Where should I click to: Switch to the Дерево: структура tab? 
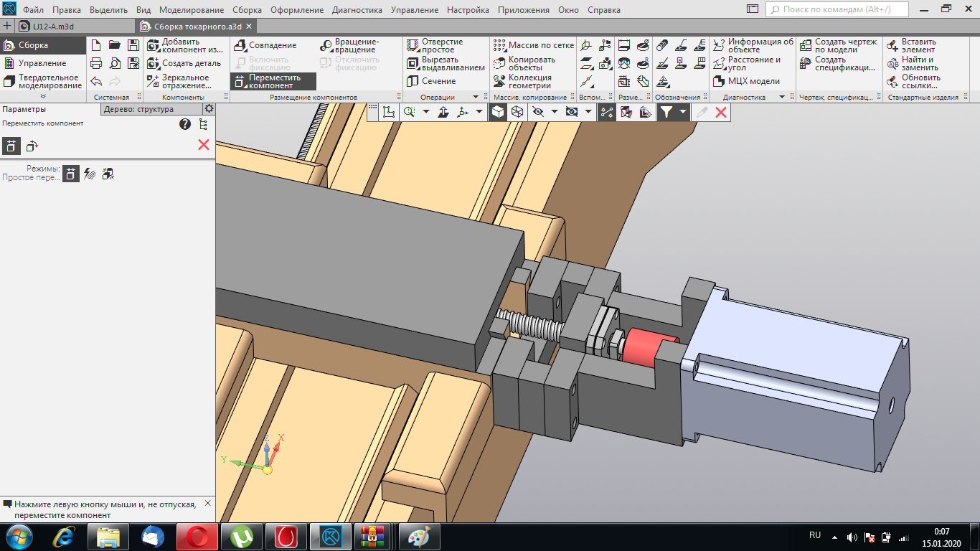[138, 109]
